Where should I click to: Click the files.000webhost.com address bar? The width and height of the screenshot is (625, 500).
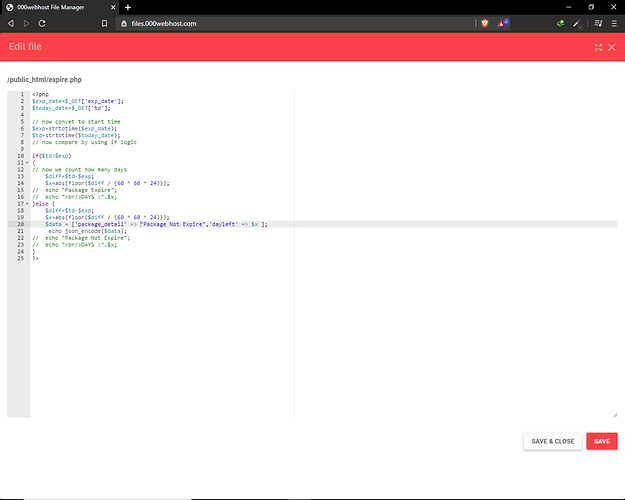[295, 24]
